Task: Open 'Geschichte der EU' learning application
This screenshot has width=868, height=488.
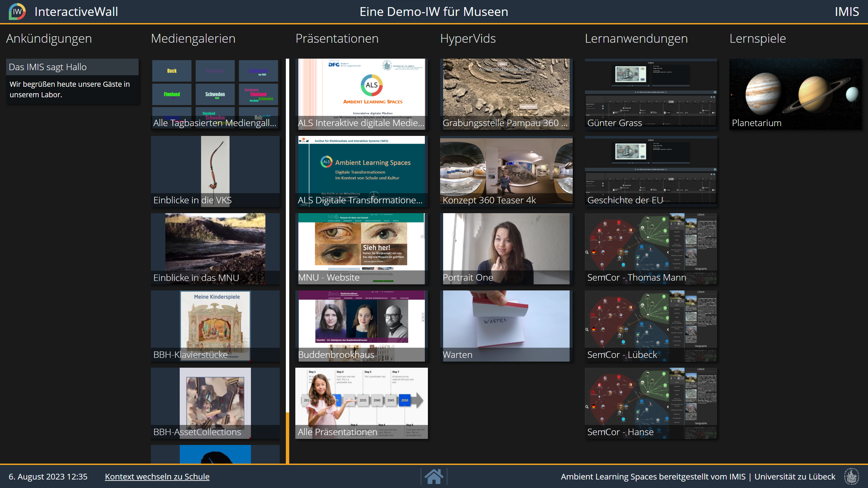Action: (651, 171)
